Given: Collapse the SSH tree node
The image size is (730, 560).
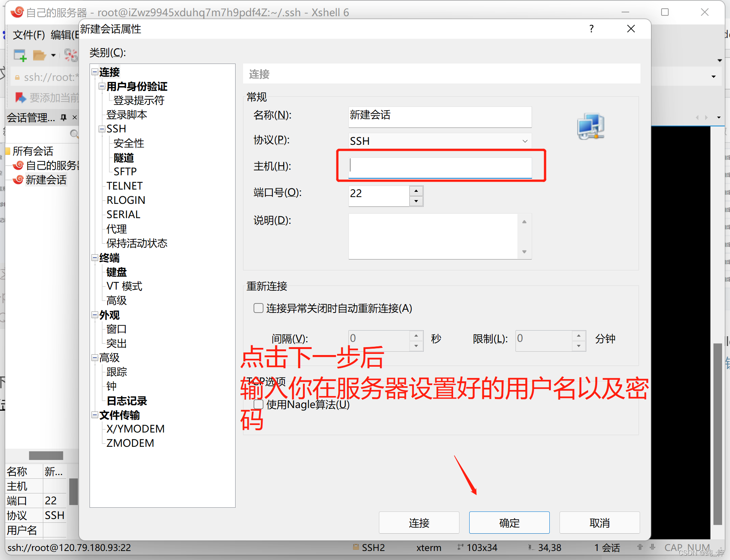Looking at the screenshot, I should 102,129.
